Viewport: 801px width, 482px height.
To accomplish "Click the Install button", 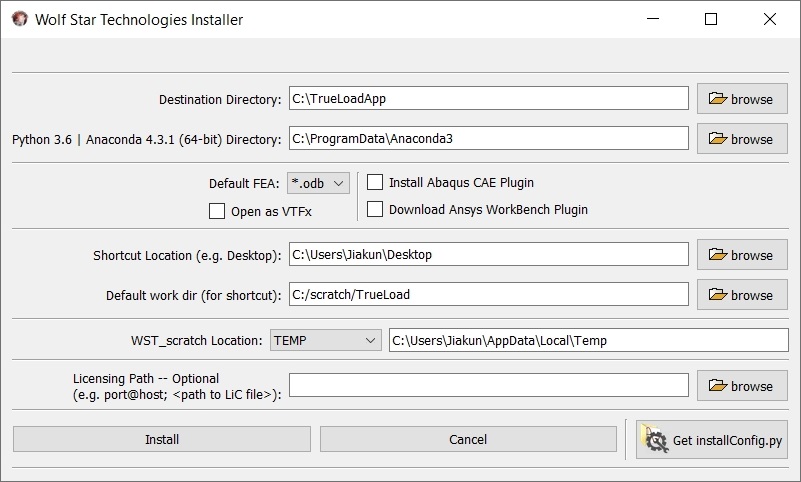I will click(162, 439).
